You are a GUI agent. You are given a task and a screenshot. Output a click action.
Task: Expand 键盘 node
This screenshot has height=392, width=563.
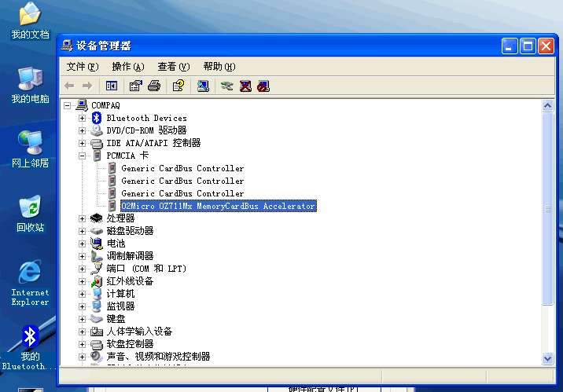[x=83, y=319]
